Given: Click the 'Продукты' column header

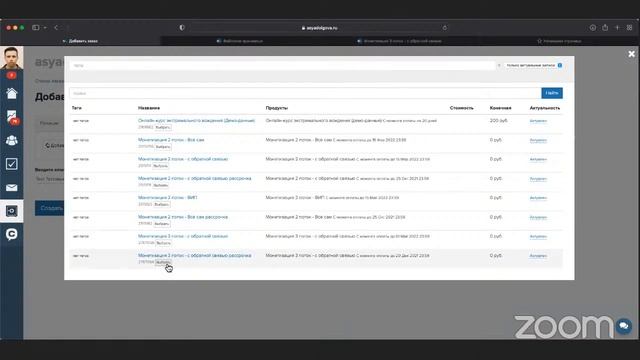Looking at the screenshot, I should pyautogui.click(x=277, y=108).
